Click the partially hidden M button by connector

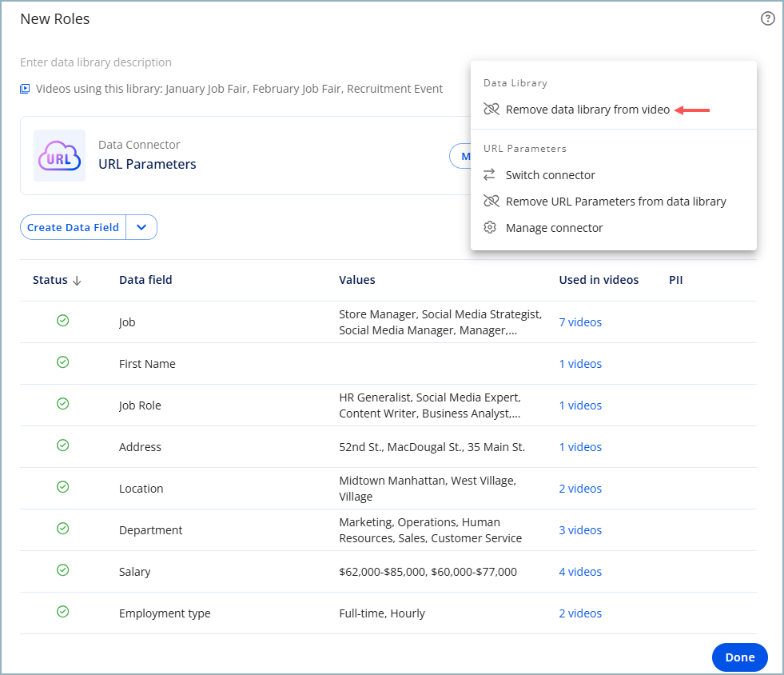coord(460,156)
